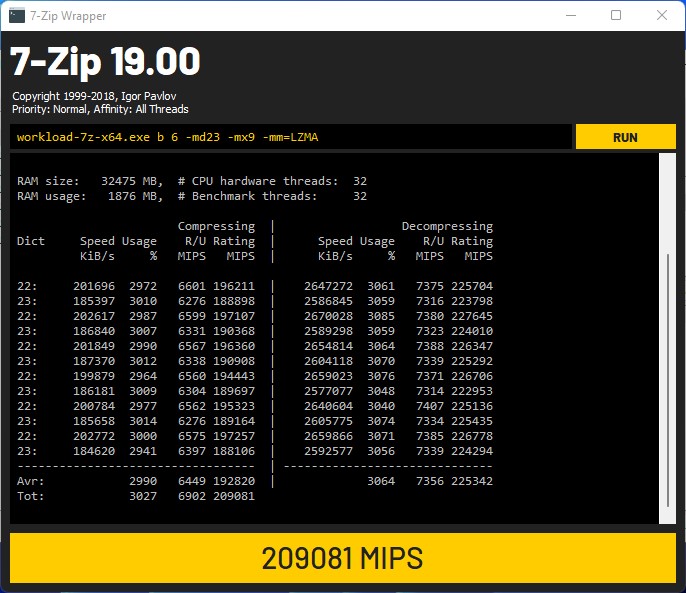
Task: Click decompressing rating value 225435
Action: 472,421
